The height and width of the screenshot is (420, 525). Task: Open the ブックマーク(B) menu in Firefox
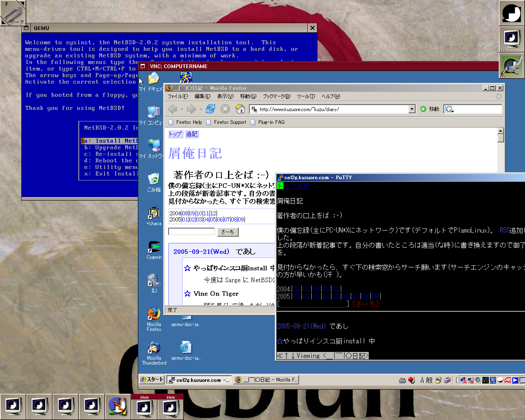tap(276, 96)
